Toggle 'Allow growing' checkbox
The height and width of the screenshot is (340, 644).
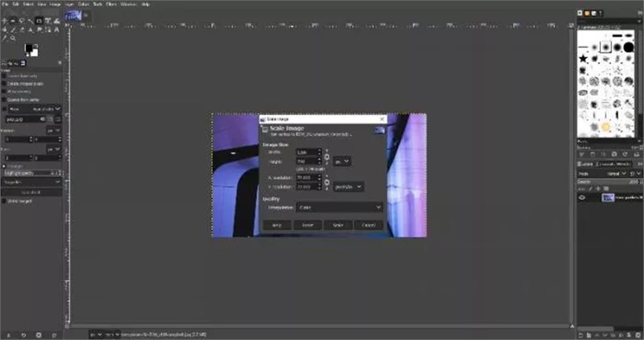4,91
